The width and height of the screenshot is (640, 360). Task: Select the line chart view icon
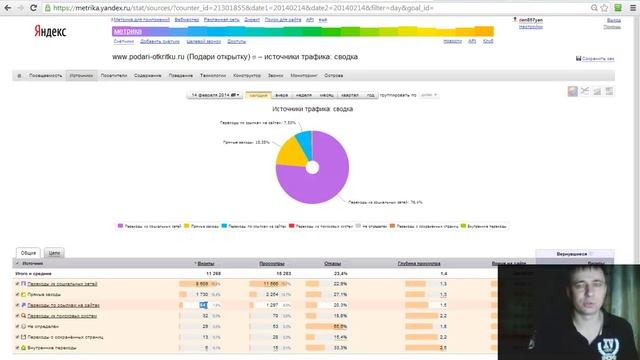[585, 91]
